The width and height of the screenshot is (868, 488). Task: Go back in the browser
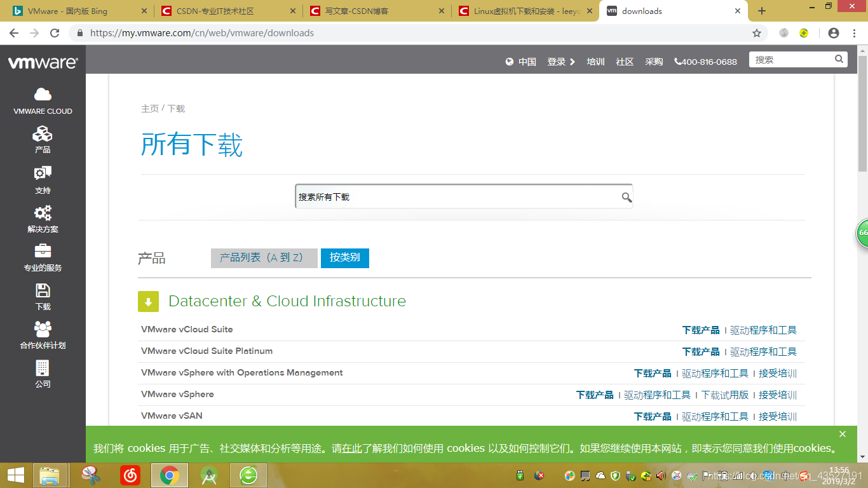tap(14, 33)
